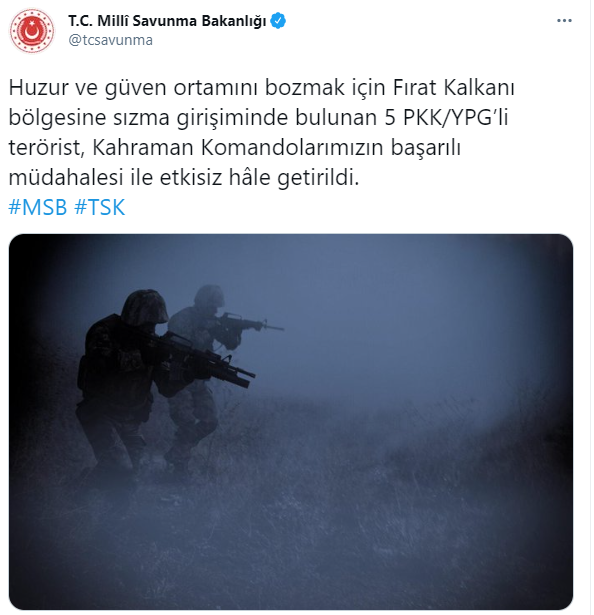Open T.C. Millî Savunma Bakanlığı profile name
The width and height of the screenshot is (594, 615).
coord(168,21)
